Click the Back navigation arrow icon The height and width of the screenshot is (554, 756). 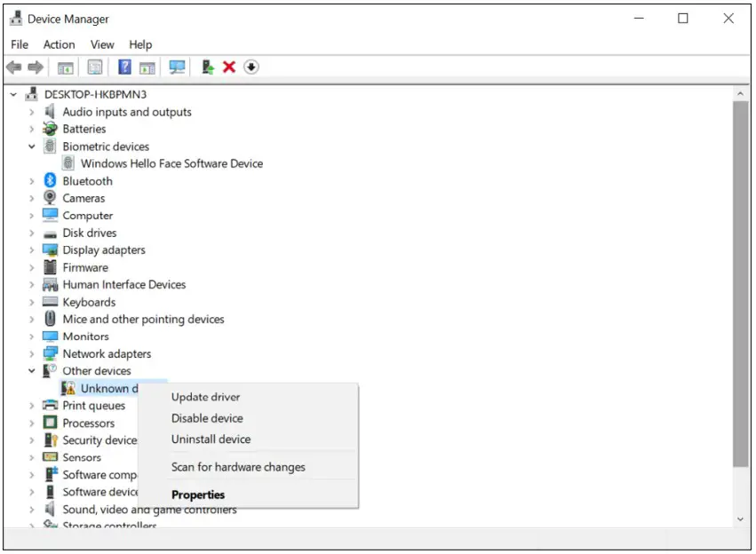pyautogui.click(x=13, y=67)
